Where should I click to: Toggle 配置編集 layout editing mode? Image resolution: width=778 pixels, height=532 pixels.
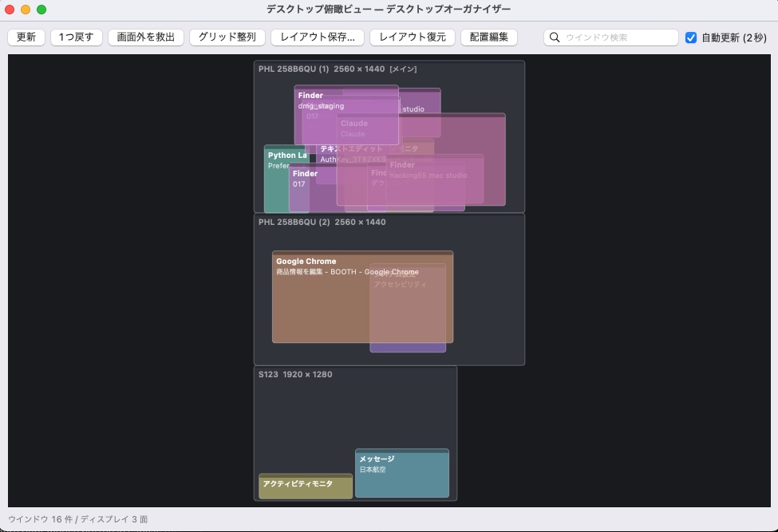tap(488, 37)
